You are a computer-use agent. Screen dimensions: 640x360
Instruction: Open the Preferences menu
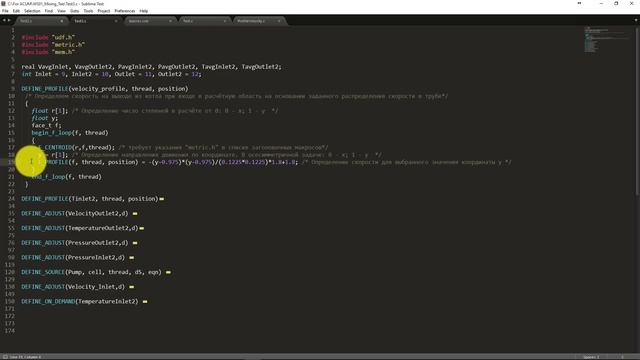tap(124, 11)
